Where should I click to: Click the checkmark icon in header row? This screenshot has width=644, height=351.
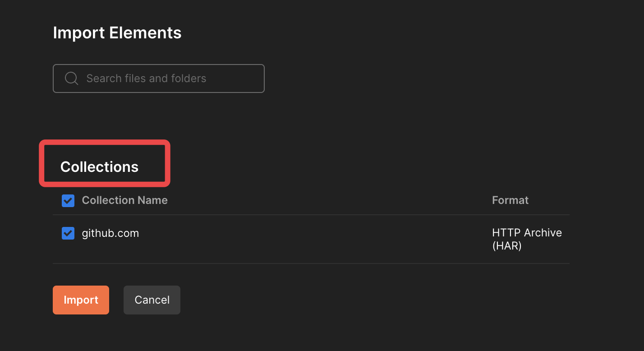coord(68,201)
